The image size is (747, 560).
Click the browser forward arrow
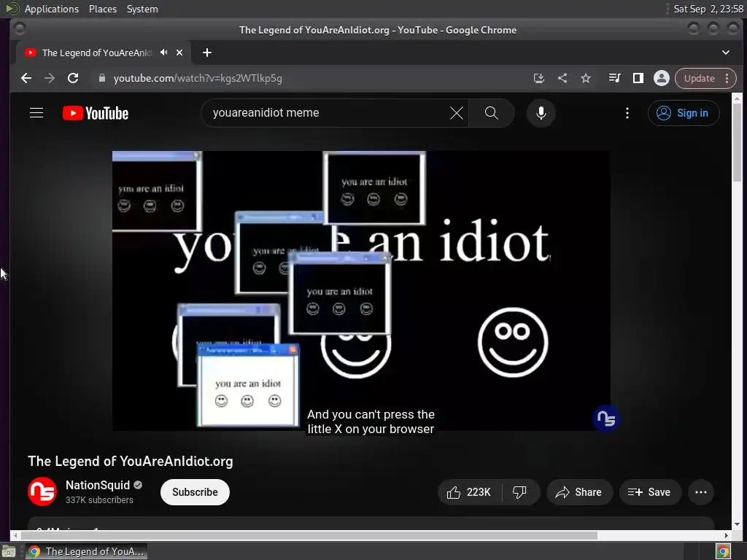pyautogui.click(x=50, y=78)
